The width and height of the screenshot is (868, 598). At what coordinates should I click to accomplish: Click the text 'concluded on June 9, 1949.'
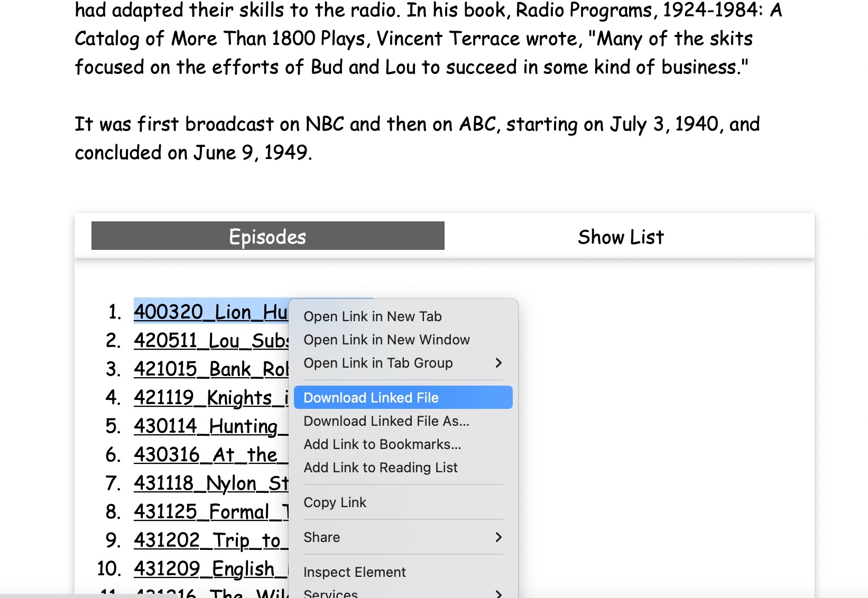193,153
